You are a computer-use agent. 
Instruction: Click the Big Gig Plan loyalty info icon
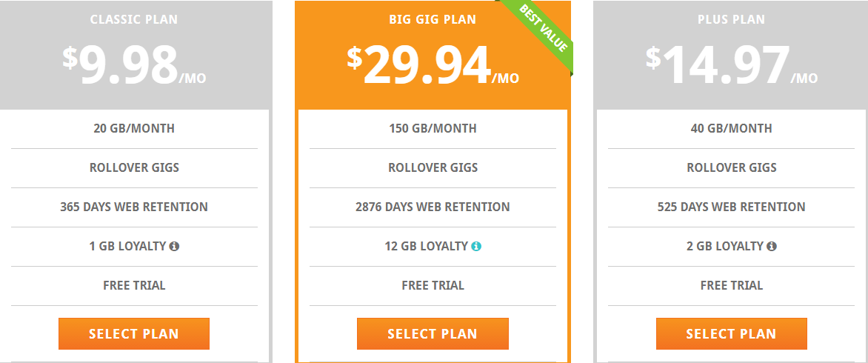pos(476,246)
